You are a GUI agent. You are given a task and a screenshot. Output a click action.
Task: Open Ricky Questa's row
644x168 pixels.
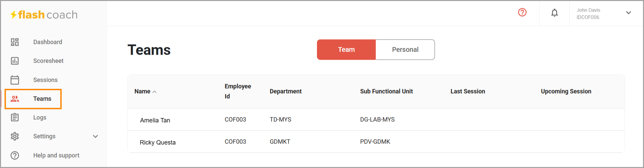(376, 142)
